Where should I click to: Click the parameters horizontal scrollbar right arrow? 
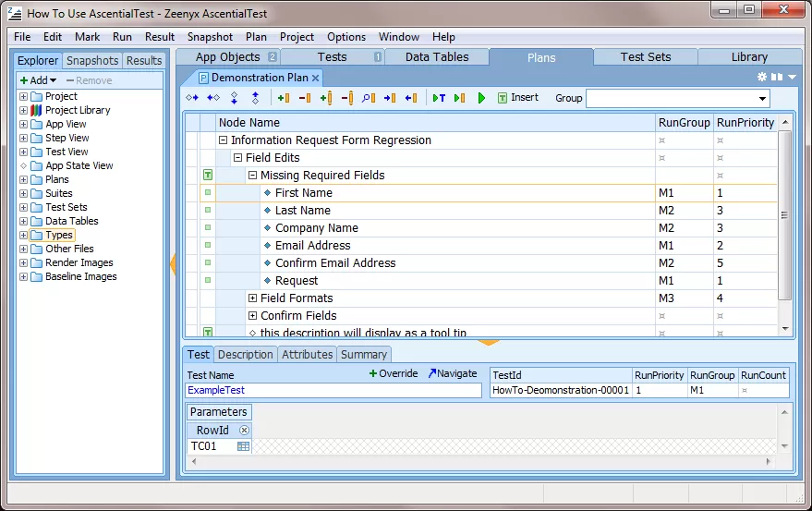[x=768, y=461]
